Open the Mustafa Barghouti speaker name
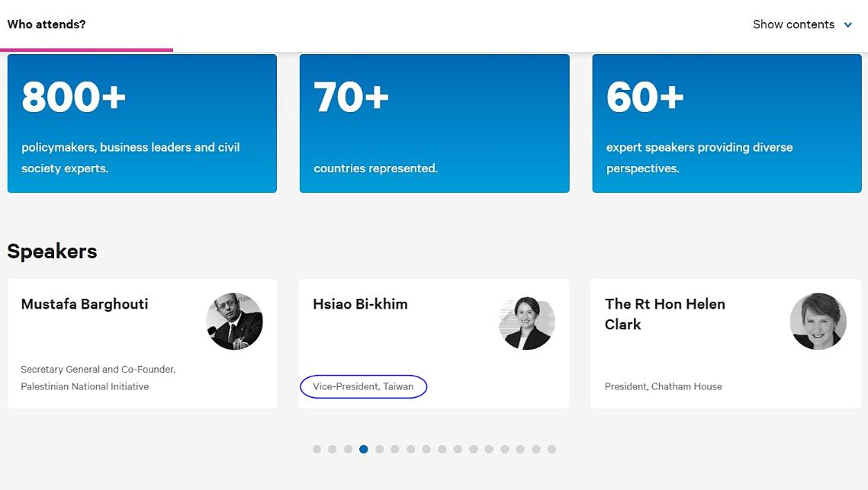This screenshot has width=868, height=490. pos(85,304)
